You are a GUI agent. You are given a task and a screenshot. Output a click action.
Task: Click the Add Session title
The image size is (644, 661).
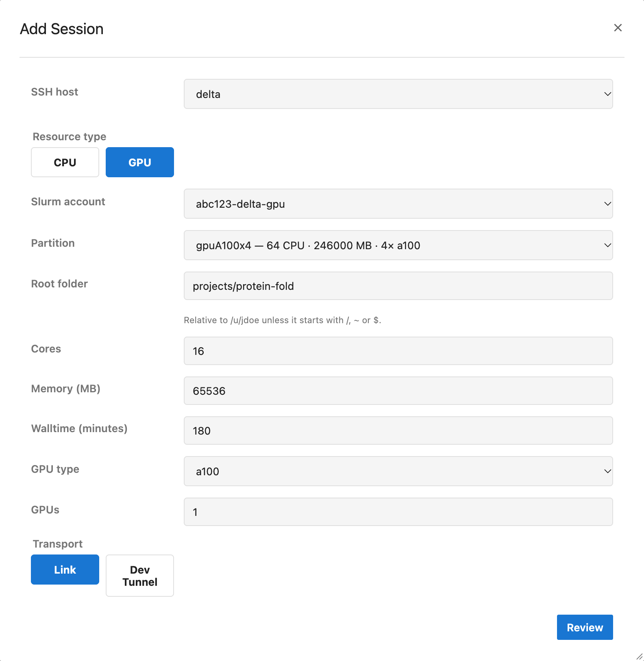[x=62, y=29]
